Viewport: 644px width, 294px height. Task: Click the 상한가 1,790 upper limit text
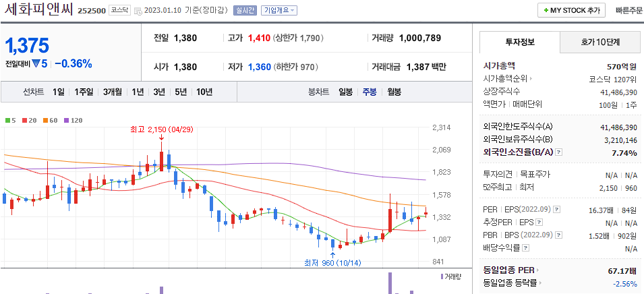[298, 38]
